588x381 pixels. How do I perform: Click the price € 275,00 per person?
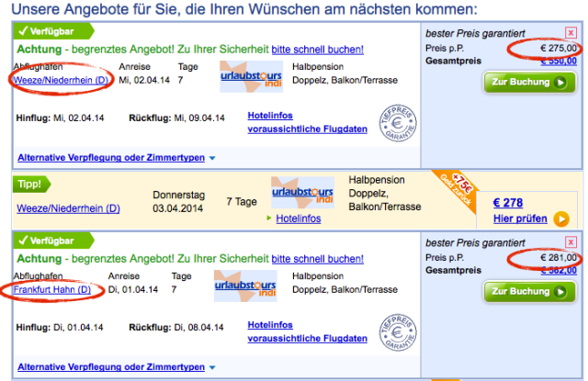[x=559, y=49]
